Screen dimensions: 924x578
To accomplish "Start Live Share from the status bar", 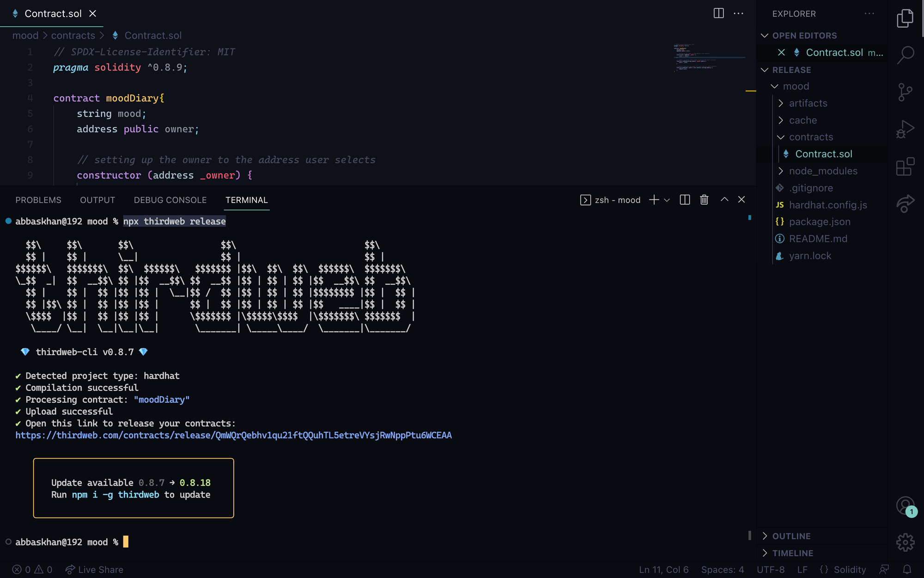I will (94, 570).
